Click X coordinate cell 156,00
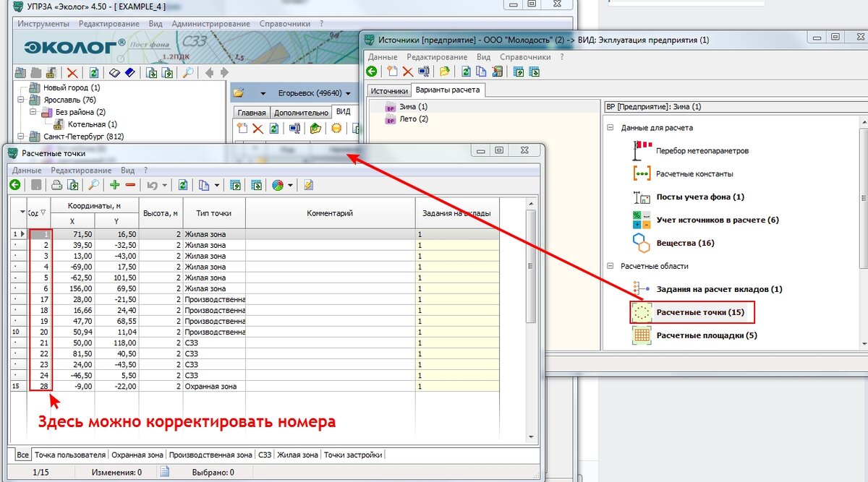 72,288
